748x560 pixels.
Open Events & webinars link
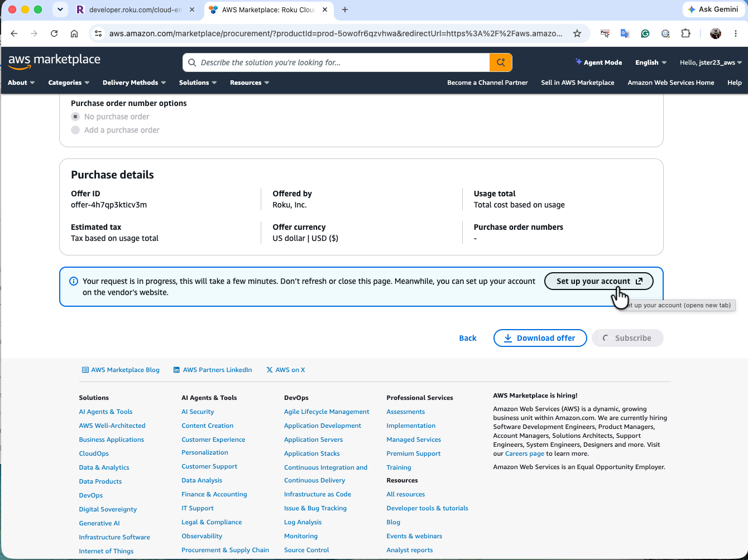[414, 536]
